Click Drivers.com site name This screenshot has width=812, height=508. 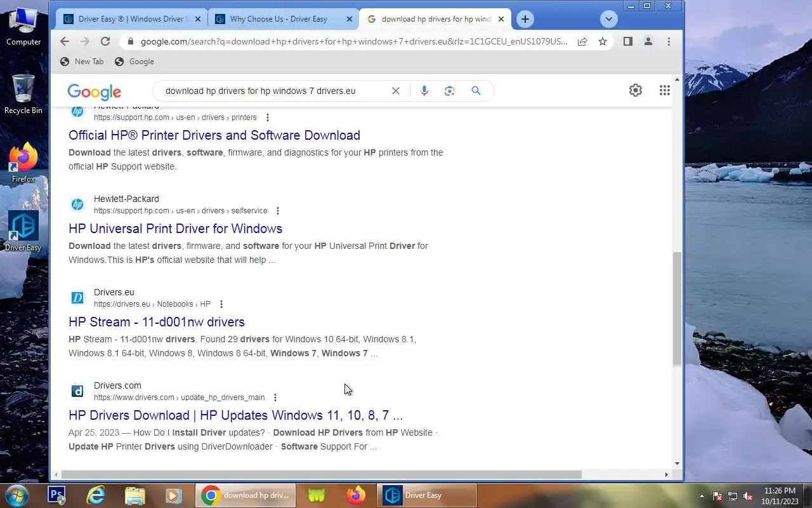[x=117, y=385]
